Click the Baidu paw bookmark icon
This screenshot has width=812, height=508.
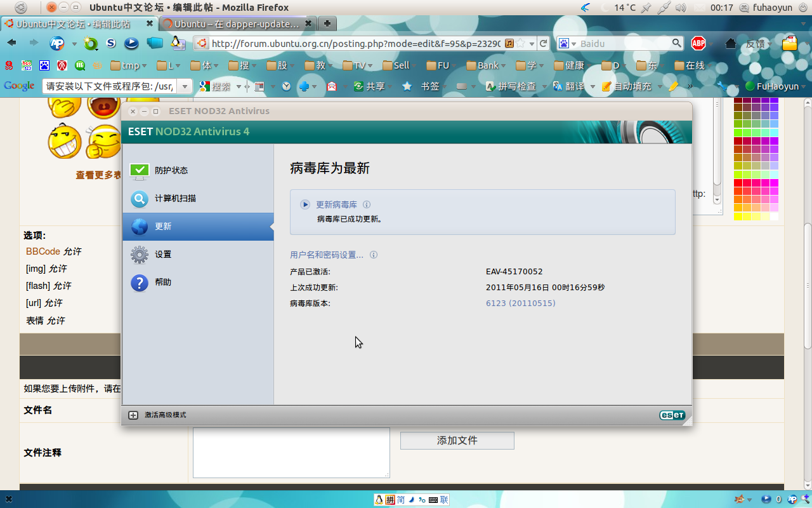(x=44, y=65)
